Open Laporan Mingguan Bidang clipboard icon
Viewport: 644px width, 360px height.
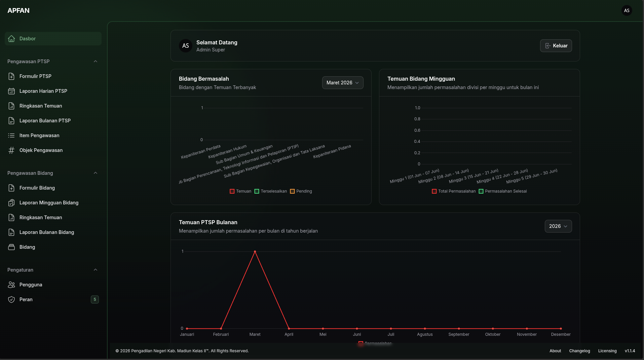coord(11,203)
